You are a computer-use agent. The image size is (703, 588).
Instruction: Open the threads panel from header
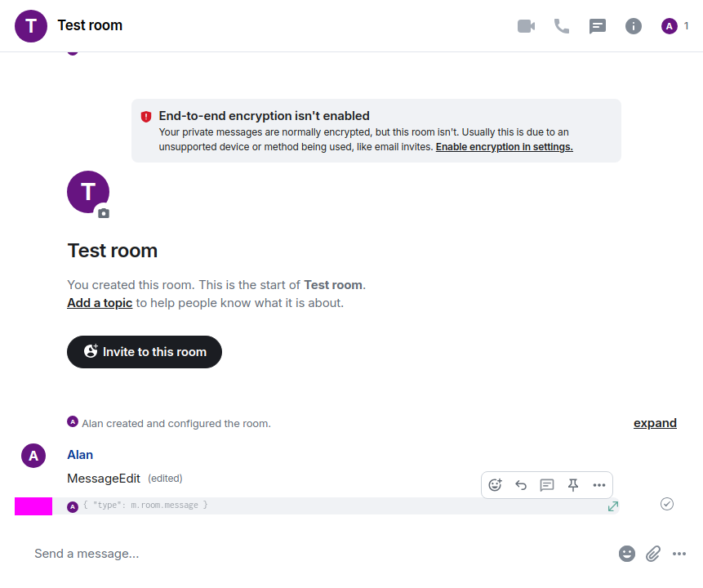tap(598, 26)
